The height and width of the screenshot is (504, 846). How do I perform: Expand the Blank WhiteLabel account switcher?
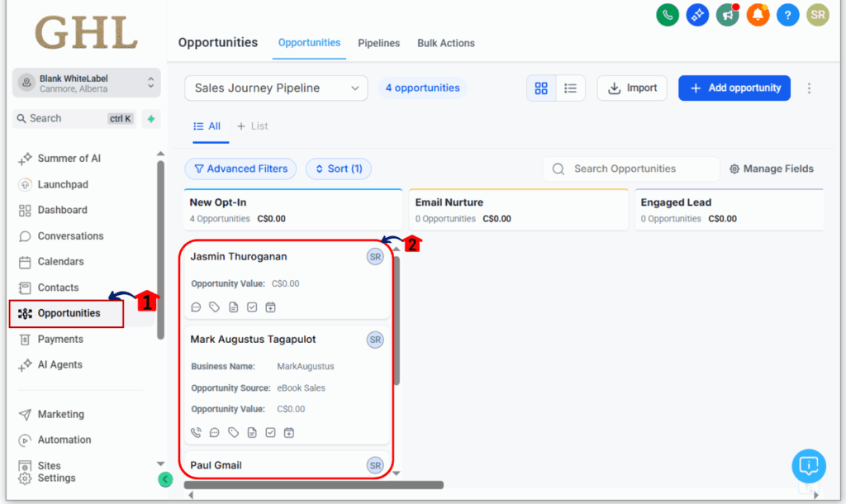point(87,83)
